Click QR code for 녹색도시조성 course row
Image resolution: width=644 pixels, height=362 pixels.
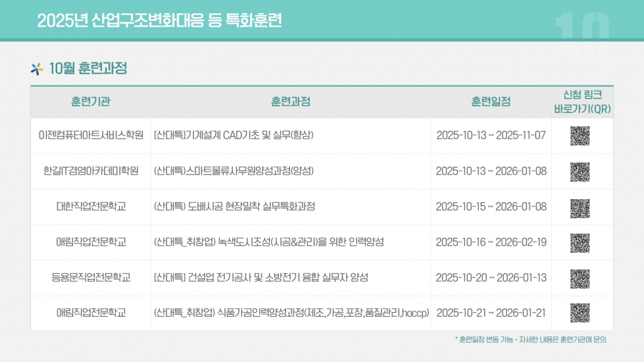click(x=580, y=242)
